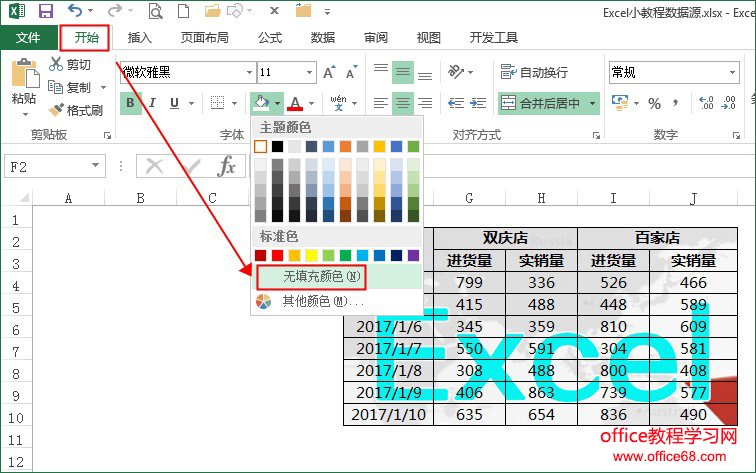Viewport: 756px width, 473px height.
Task: Expand the font color dropdown arrow
Action: [311, 103]
